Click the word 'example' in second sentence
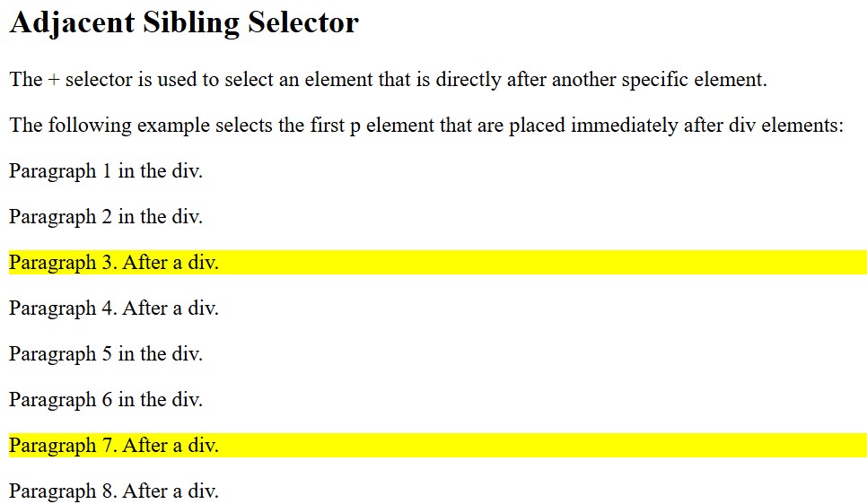 pos(173,126)
